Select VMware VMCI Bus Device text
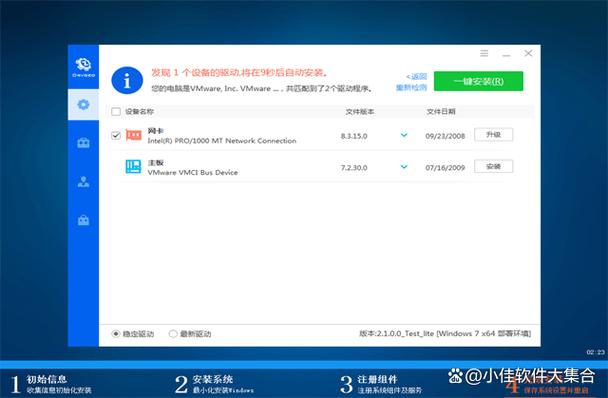608x398 pixels. click(x=193, y=173)
